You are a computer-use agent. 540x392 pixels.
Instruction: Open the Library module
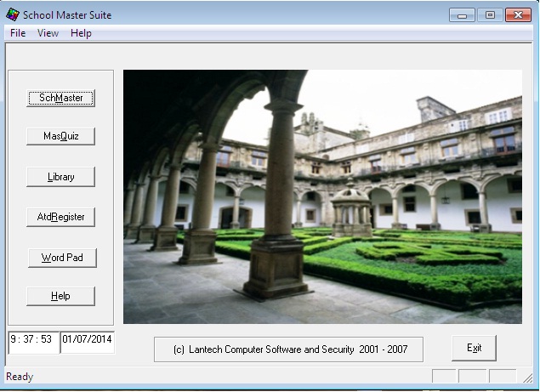(x=60, y=177)
